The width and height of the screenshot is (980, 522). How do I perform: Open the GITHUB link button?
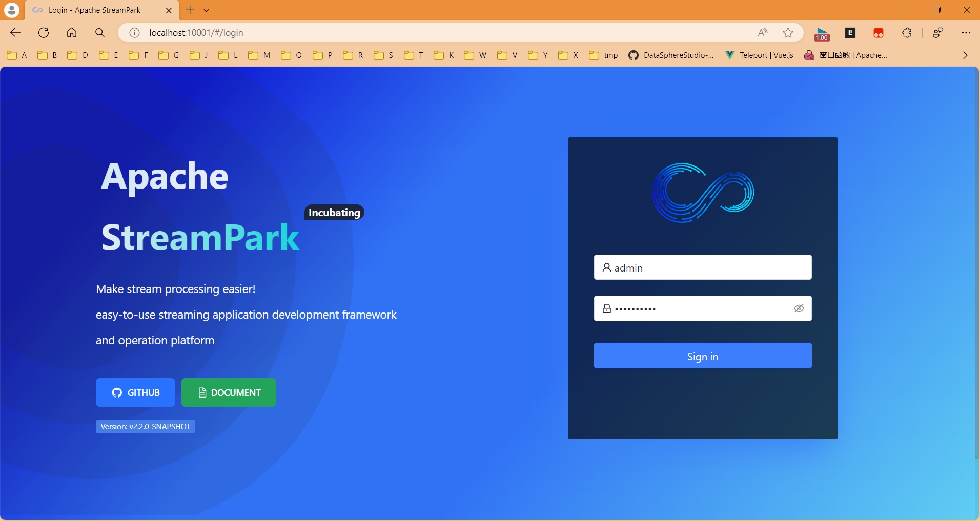(x=135, y=392)
